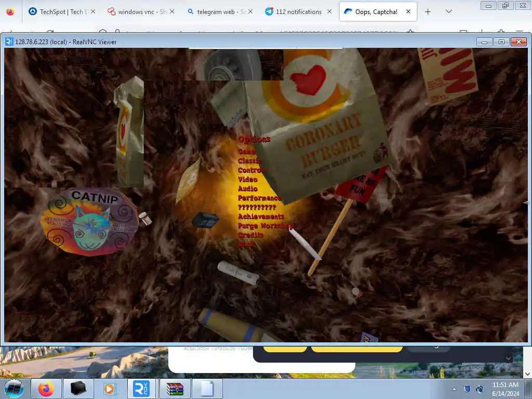Open the clock showing 11:51 AM
The width and height of the screenshot is (532, 399).
pos(505,389)
